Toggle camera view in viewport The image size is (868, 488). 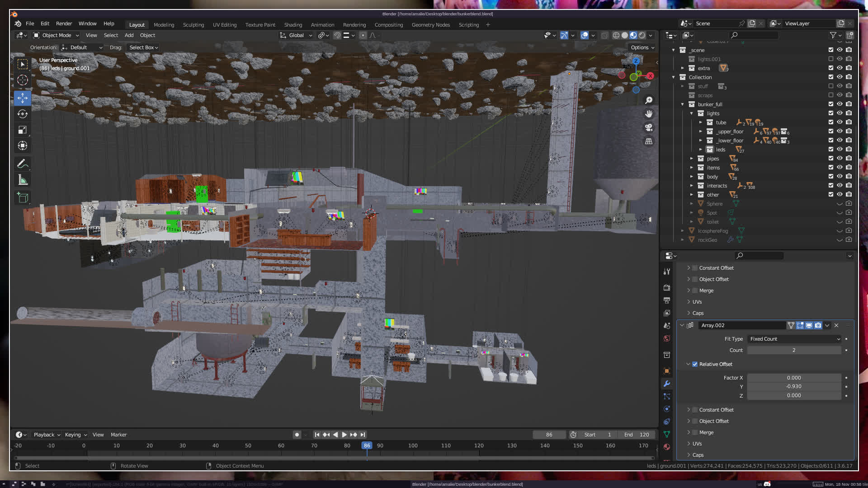(x=649, y=127)
